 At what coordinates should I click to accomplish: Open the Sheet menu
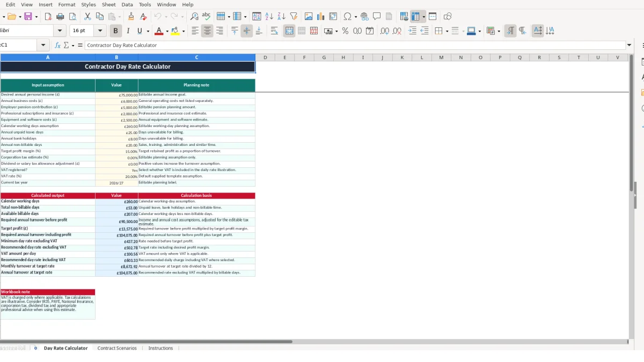109,4
